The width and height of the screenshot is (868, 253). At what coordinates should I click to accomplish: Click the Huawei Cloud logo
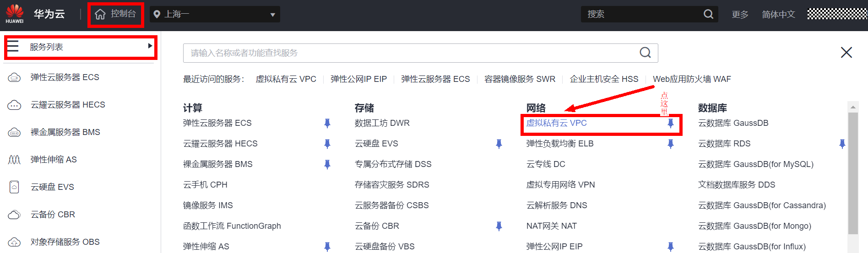[x=15, y=14]
